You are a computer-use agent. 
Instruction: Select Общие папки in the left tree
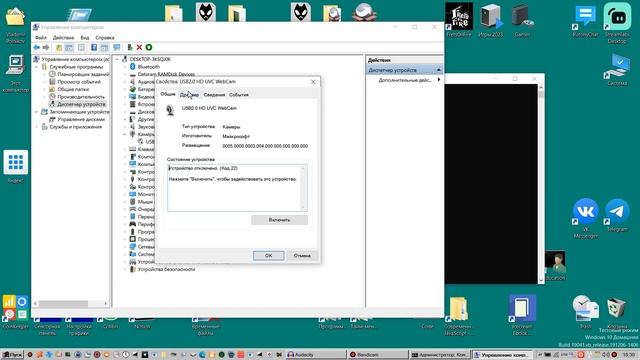(73, 89)
